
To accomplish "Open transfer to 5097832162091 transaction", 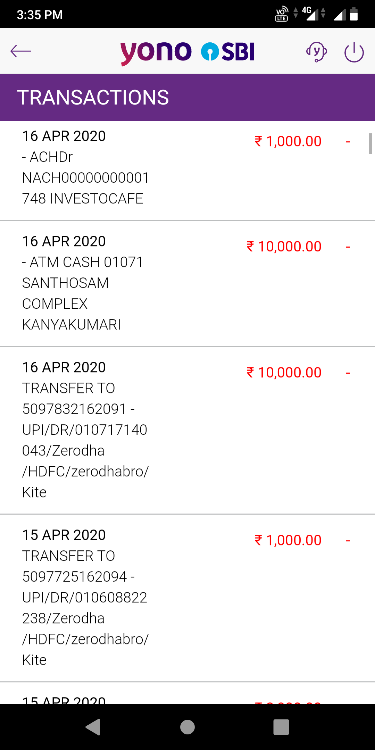I will (188, 430).
